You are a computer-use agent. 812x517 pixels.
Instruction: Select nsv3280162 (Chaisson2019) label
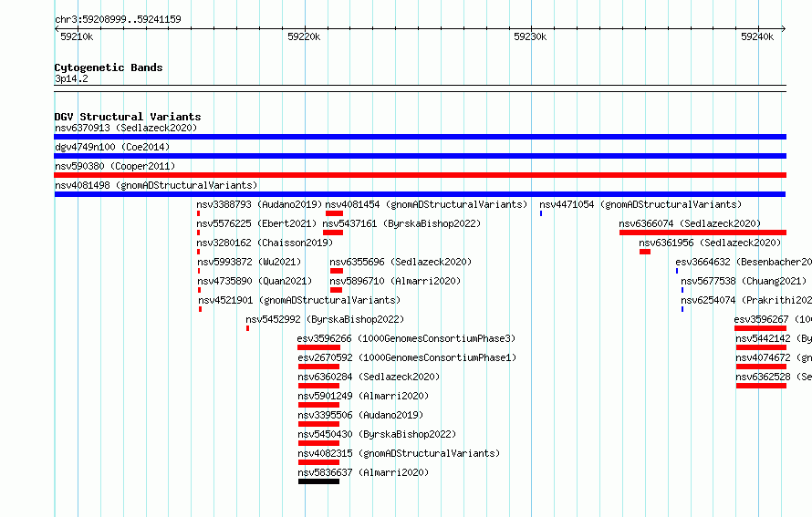click(x=265, y=243)
